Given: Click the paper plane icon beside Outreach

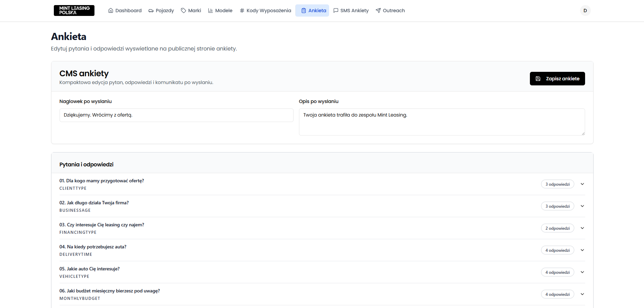Looking at the screenshot, I should click(378, 11).
